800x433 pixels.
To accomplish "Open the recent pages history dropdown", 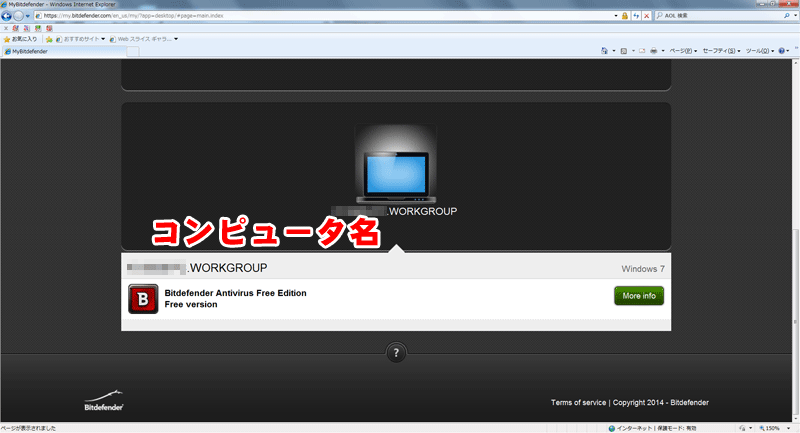I will [28, 16].
